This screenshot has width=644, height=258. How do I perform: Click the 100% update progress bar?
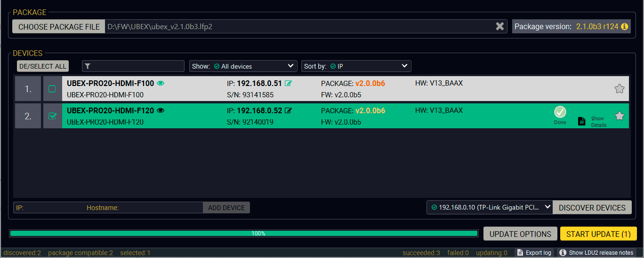coord(244,234)
